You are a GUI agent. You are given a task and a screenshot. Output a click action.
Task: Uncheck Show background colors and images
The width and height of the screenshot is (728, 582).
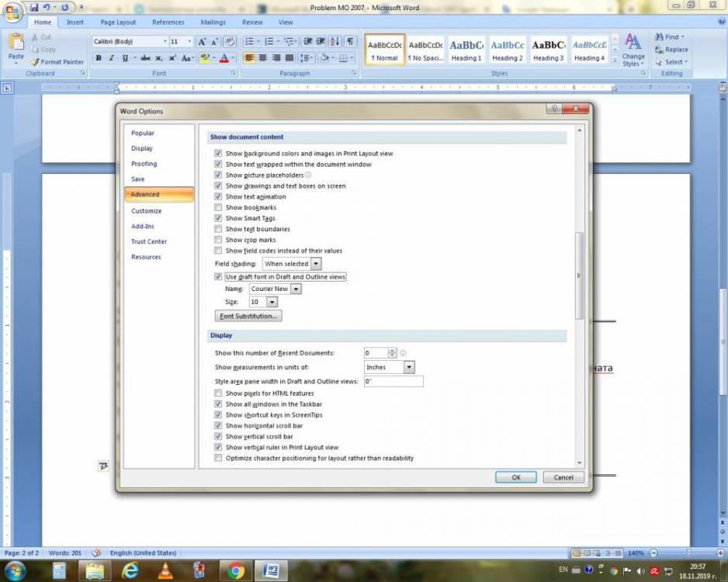pos(218,153)
